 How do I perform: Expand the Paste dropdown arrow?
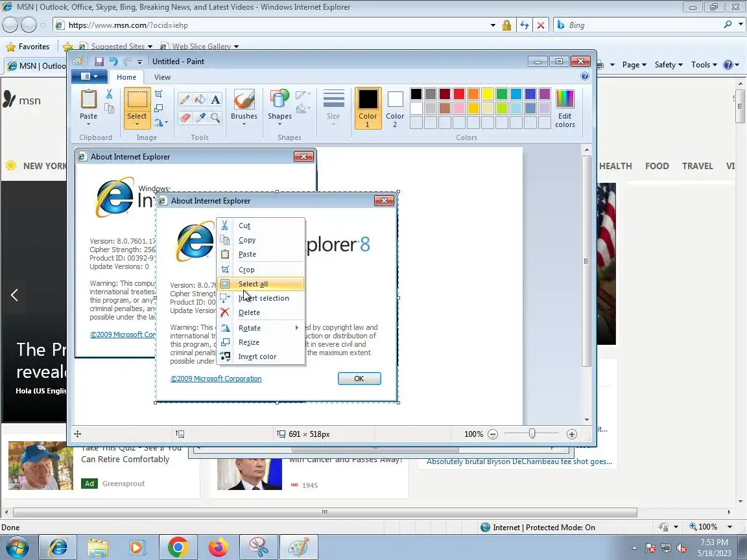click(89, 124)
